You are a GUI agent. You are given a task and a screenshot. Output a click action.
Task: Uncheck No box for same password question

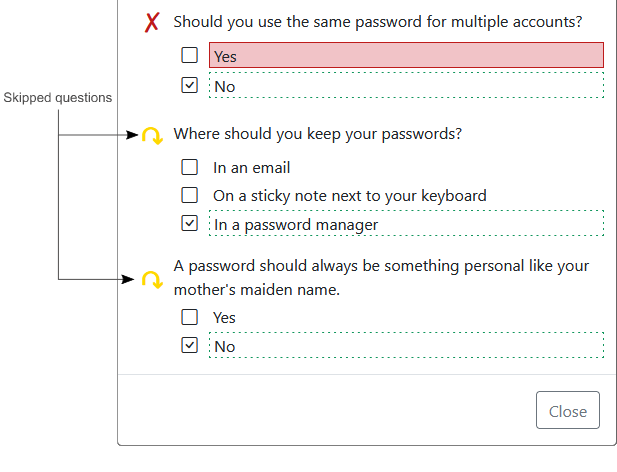190,86
